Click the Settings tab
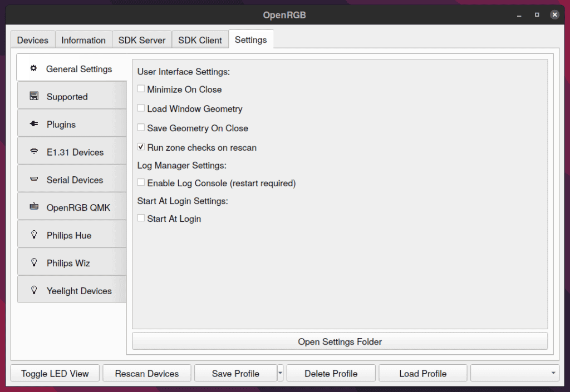570x392 pixels. (x=251, y=39)
